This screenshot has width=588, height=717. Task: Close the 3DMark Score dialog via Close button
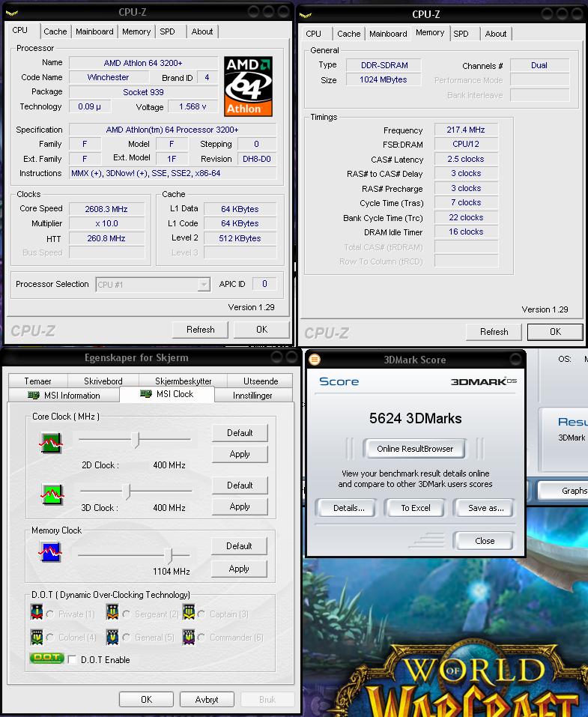click(x=484, y=541)
